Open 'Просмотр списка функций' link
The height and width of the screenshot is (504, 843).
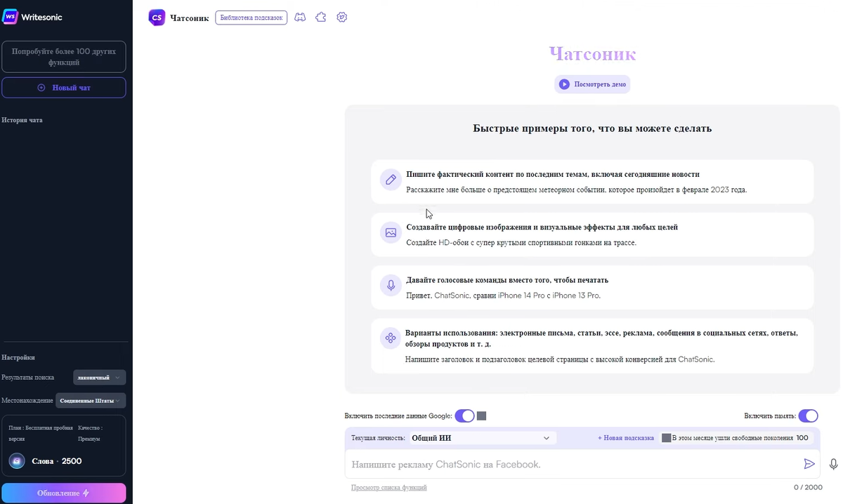[389, 487]
